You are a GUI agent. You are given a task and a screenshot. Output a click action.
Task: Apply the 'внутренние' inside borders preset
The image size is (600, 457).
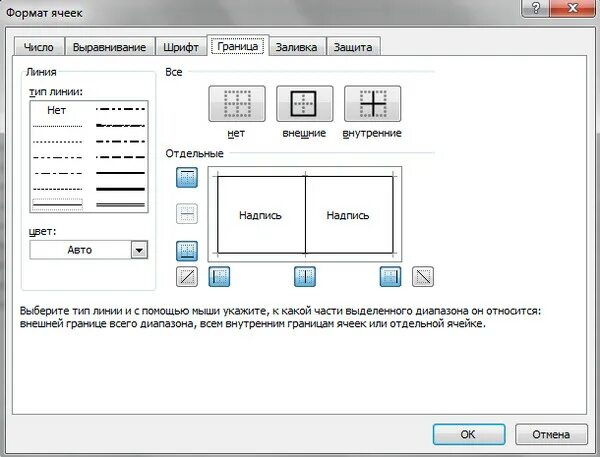pos(373,104)
